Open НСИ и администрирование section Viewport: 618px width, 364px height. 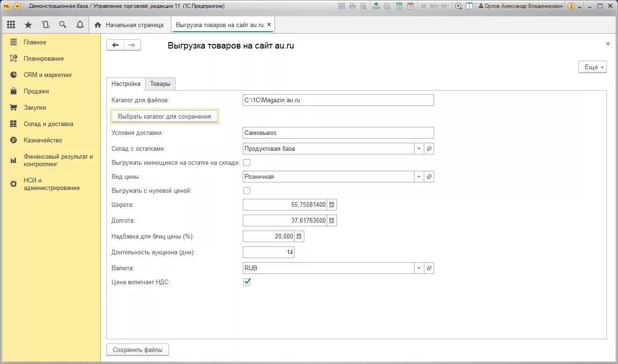point(51,184)
